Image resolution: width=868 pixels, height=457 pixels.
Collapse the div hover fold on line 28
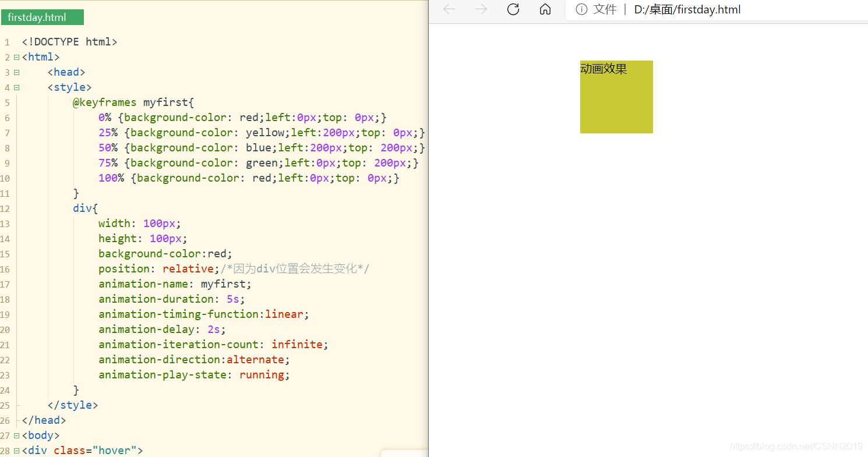[16, 451]
